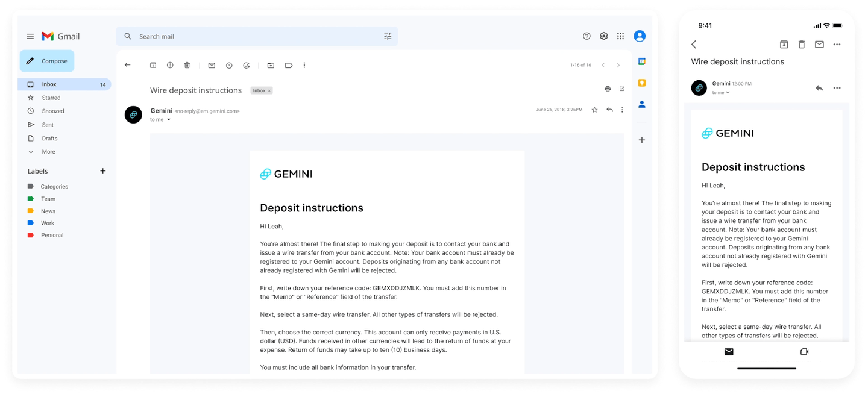The image size is (868, 394).
Task: Open Gmail settings gear
Action: coord(603,36)
